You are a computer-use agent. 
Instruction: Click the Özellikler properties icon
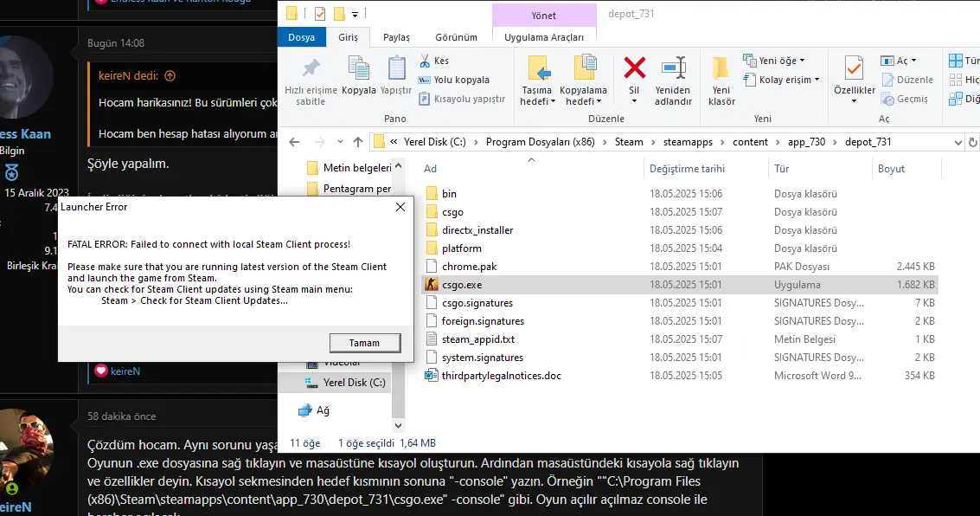point(854,68)
